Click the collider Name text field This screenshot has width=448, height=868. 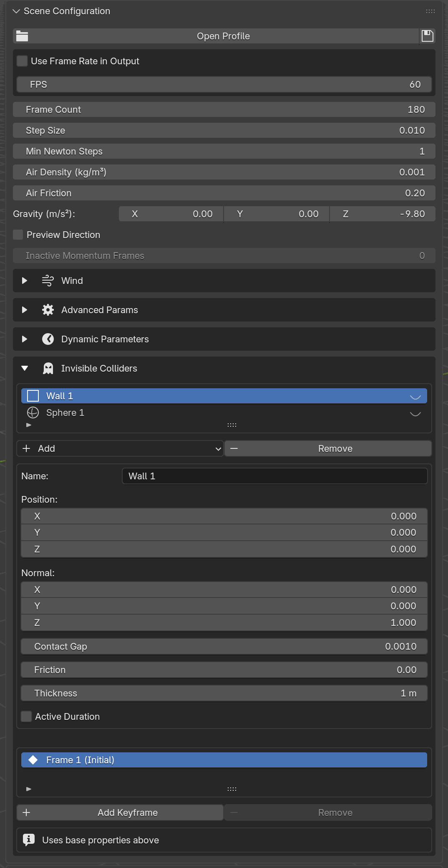(x=274, y=476)
